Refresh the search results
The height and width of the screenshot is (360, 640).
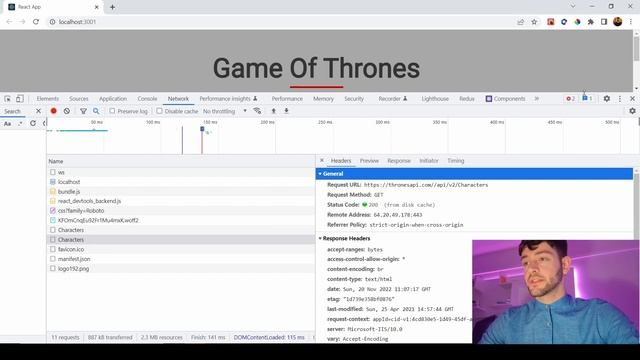click(x=33, y=123)
